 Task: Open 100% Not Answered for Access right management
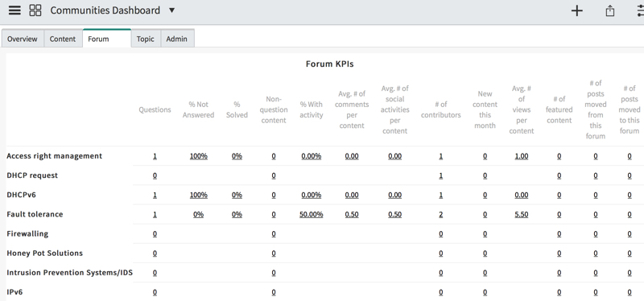pos(198,156)
